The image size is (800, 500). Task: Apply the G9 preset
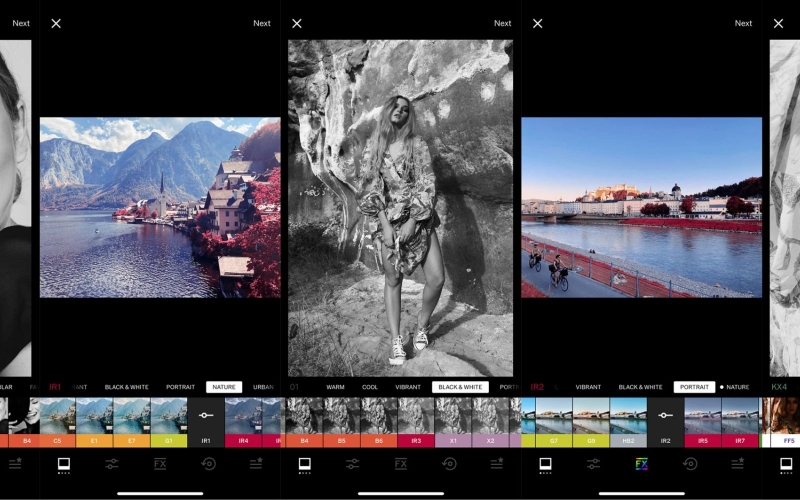[591, 422]
